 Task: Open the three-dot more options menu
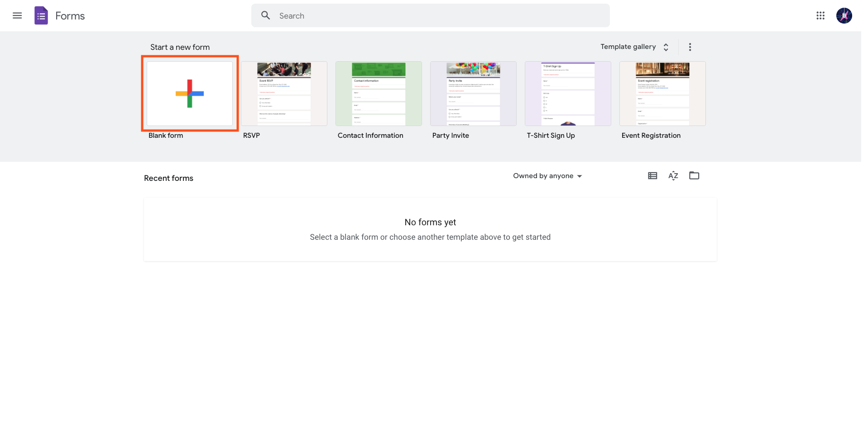[690, 47]
